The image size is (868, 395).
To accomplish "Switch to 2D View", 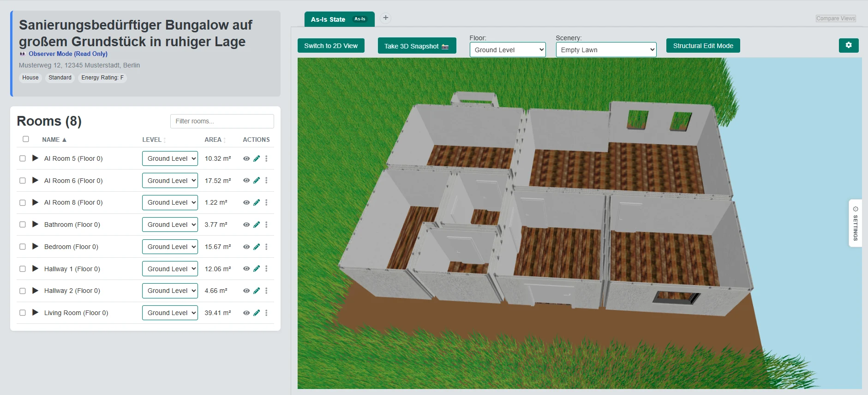I will tap(331, 46).
